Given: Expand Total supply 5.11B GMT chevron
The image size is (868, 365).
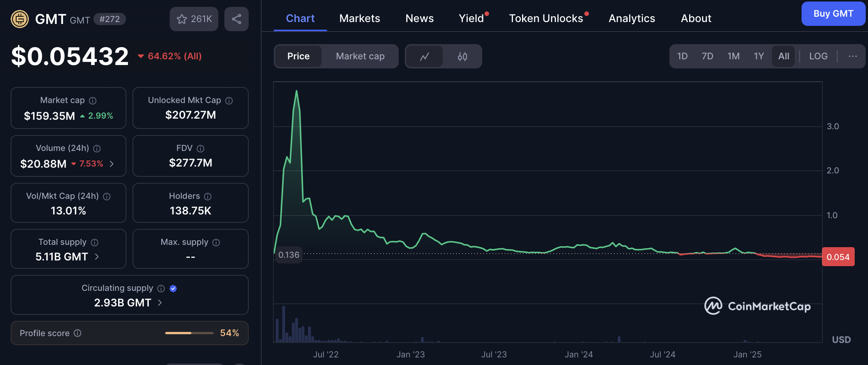Looking at the screenshot, I should [97, 257].
